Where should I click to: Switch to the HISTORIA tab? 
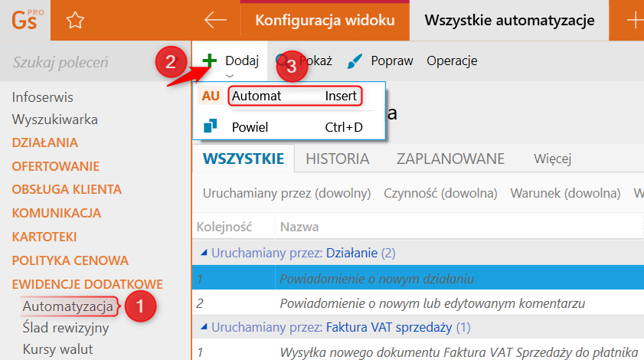[x=337, y=159]
